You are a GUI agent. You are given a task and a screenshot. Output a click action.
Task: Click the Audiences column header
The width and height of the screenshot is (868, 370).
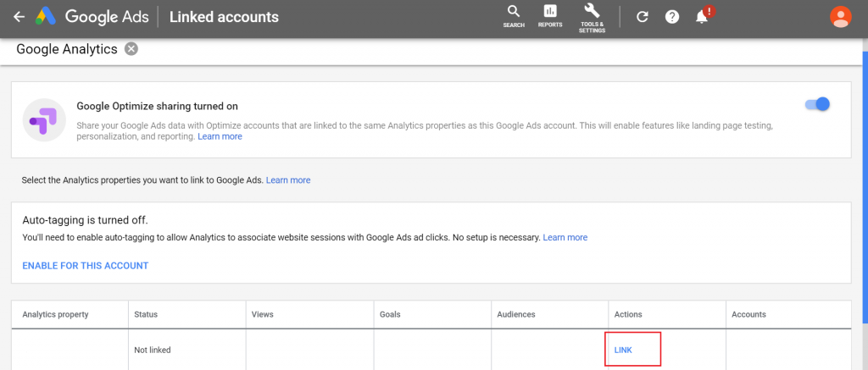pos(516,315)
